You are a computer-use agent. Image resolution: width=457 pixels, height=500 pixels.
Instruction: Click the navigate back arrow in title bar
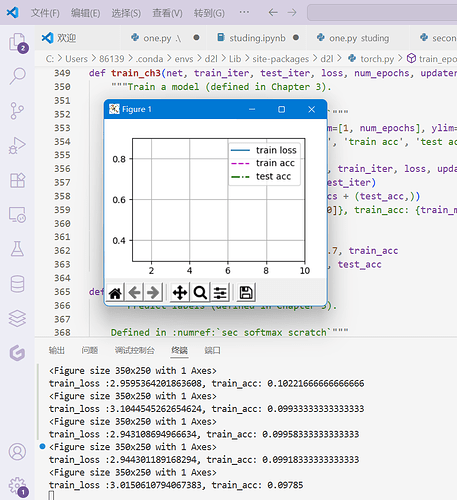tap(273, 13)
